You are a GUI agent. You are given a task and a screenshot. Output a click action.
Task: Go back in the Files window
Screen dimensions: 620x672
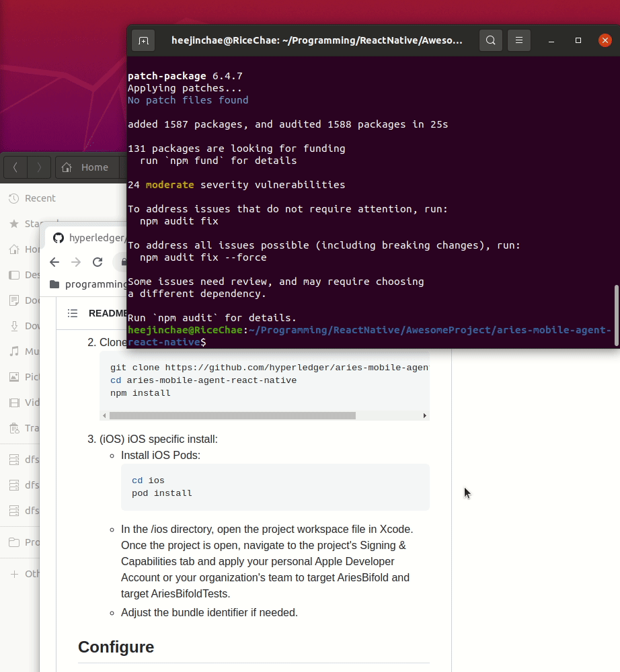[x=15, y=167]
